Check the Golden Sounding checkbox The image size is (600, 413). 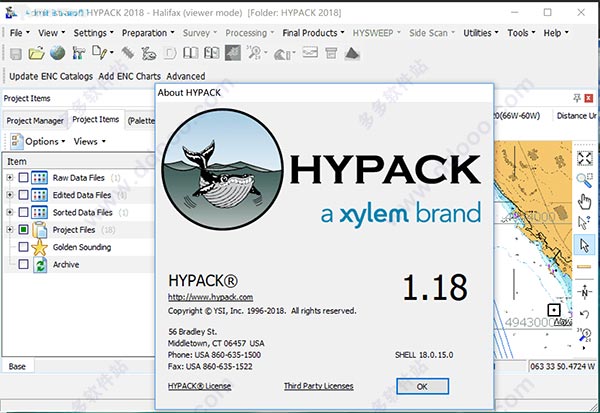tap(23, 247)
